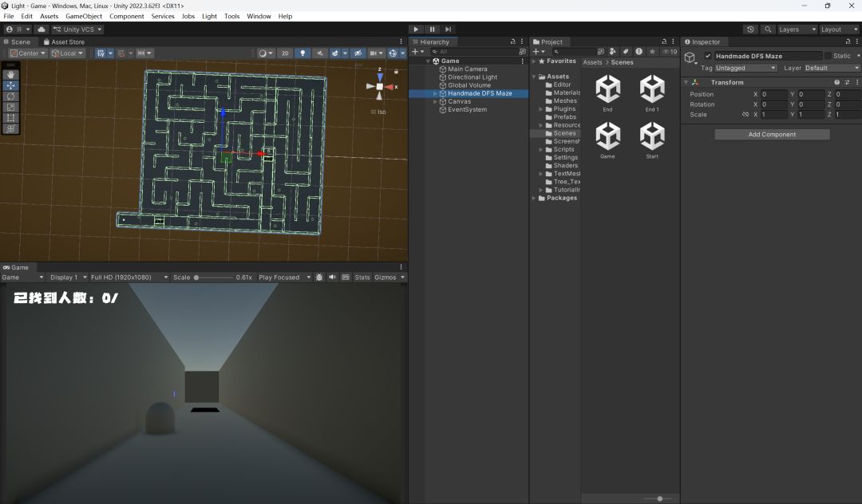This screenshot has width=862, height=504.
Task: Select the Rect tool in Scene toolbar
Action: [11, 118]
